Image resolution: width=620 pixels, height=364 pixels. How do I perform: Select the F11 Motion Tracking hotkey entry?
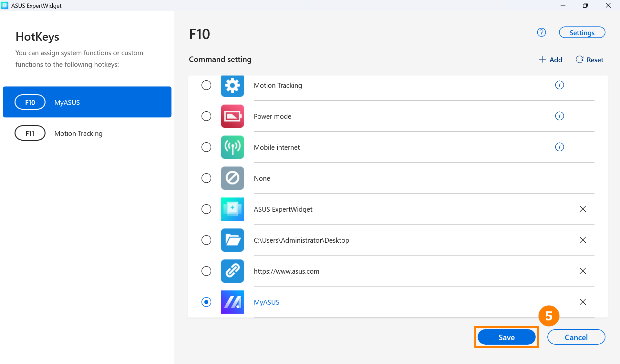point(87,133)
